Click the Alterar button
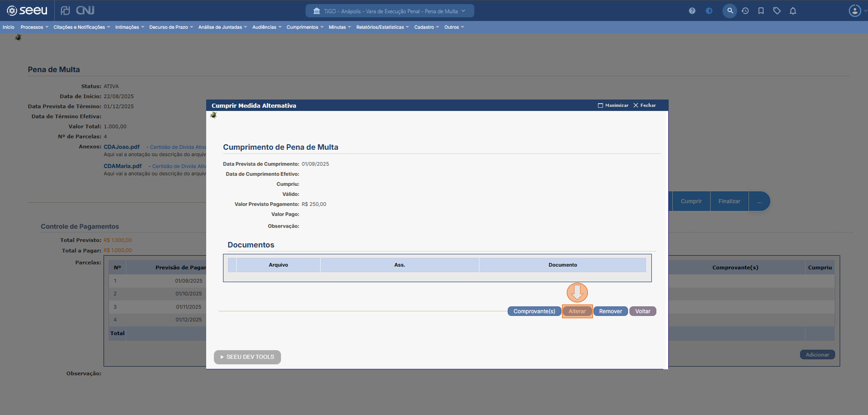 (x=577, y=311)
